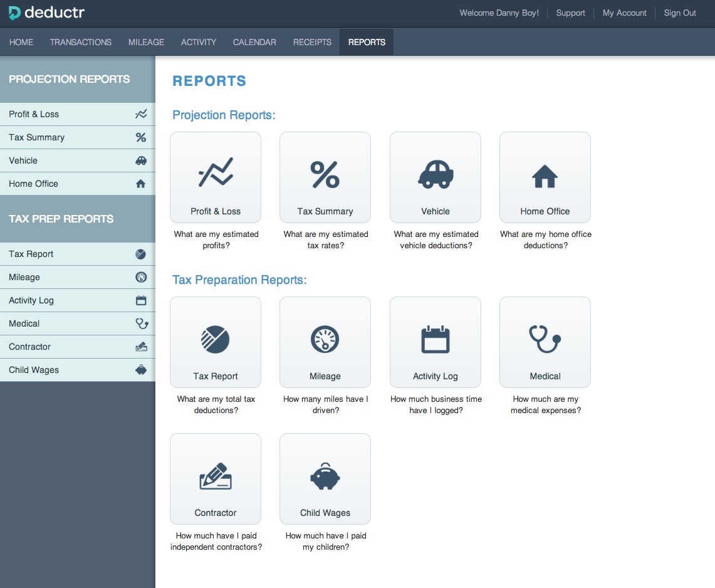715x588 pixels.
Task: Click the piggy bank icon beside sidebar Child Wages
Action: pyautogui.click(x=141, y=370)
